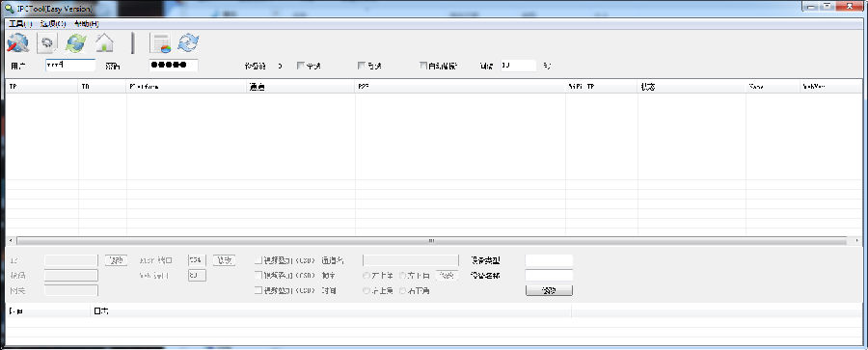Click the blue circular arrows refresh icon
The height and width of the screenshot is (350, 868).
tap(189, 42)
